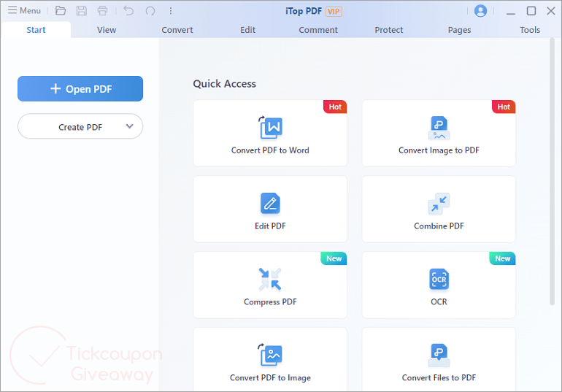Click the Convert PDF to Image icon
This screenshot has height=392, width=562.
270,355
